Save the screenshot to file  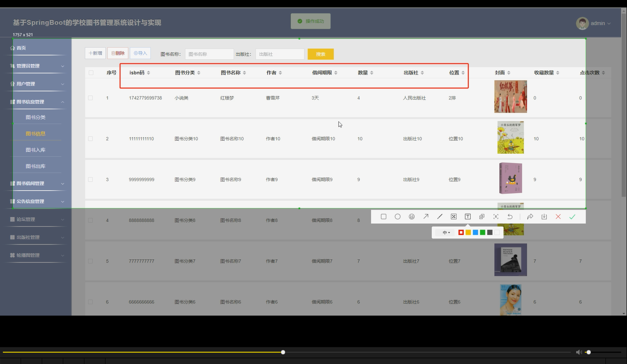pos(544,217)
